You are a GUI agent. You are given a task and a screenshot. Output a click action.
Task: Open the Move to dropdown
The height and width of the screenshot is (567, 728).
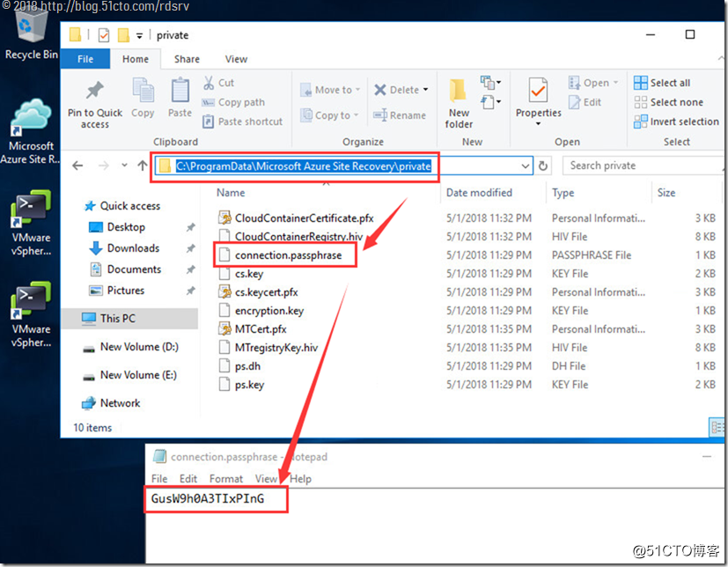(x=330, y=90)
